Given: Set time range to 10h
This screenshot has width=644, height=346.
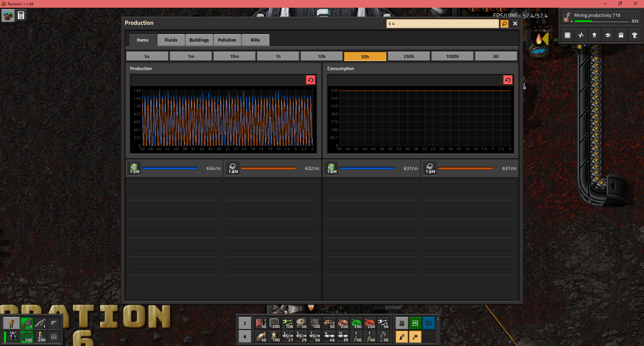Looking at the screenshot, I should coord(322,56).
